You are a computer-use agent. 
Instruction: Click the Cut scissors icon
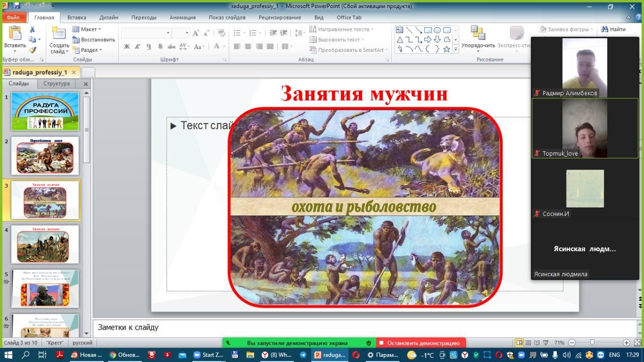pyautogui.click(x=33, y=30)
